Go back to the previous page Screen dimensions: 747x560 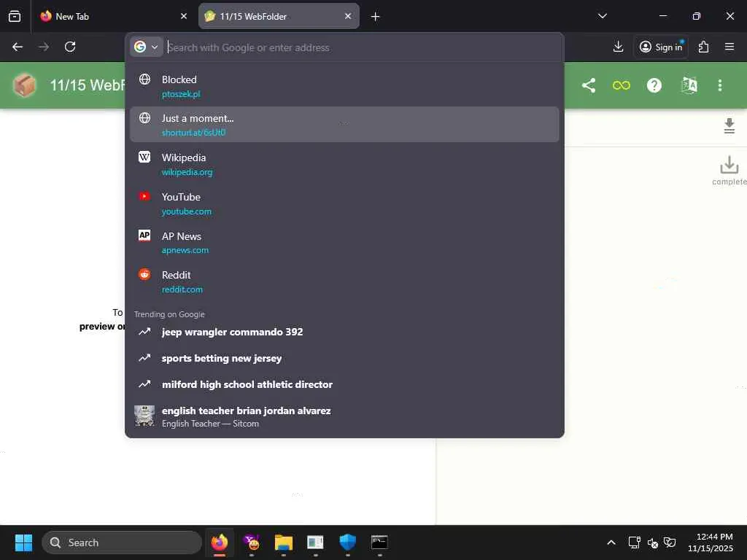point(18,47)
